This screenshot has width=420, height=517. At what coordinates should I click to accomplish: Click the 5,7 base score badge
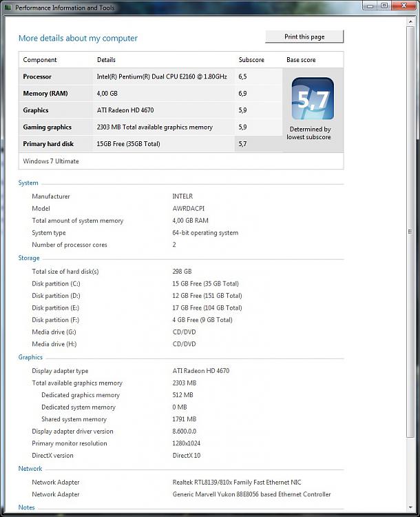click(x=313, y=99)
